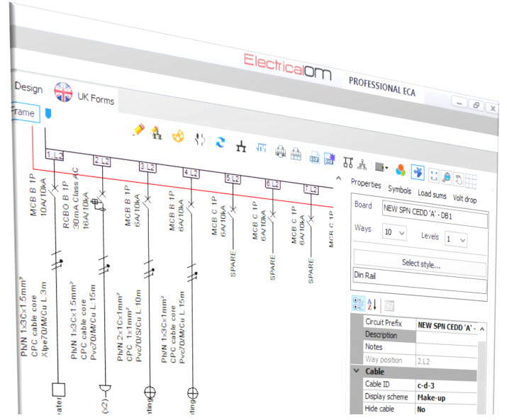Click the Cable ID value c-d-3
Viewport: 507px width, 420px height.
click(x=447, y=385)
